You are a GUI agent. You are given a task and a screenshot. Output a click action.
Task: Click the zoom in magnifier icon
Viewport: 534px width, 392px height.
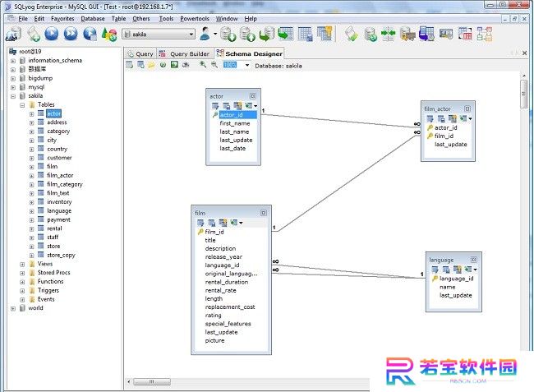click(203, 64)
